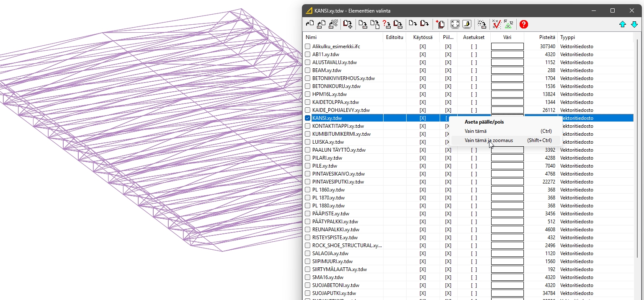Choose 'Vain tämä ja zoomaus' from context menu
This screenshot has width=644, height=300.
pyautogui.click(x=489, y=140)
